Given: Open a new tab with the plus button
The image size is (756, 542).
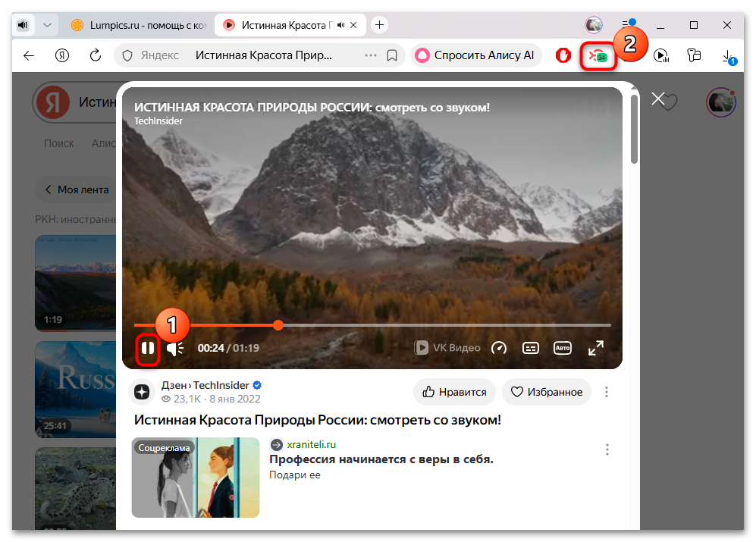Looking at the screenshot, I should pyautogui.click(x=379, y=24).
